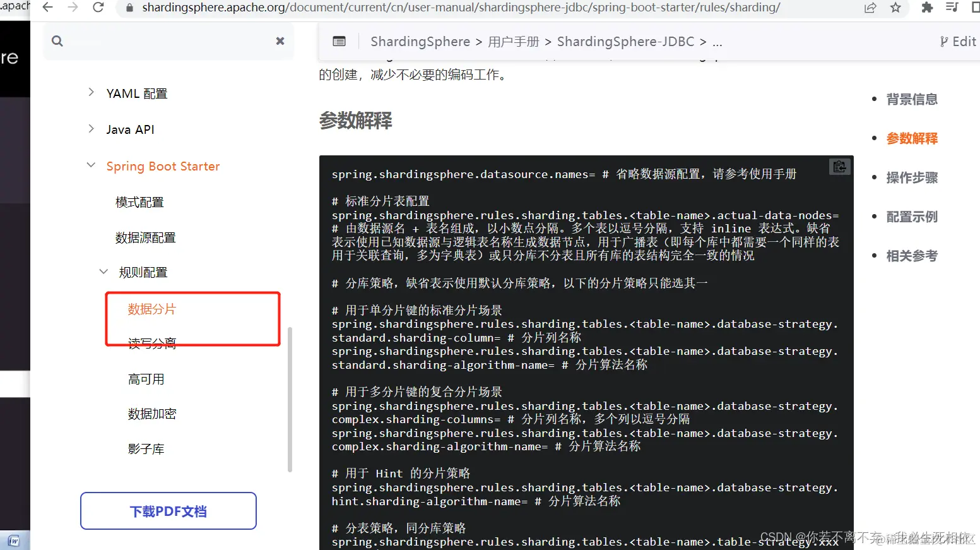Bookmark this page via the star icon

click(x=895, y=8)
